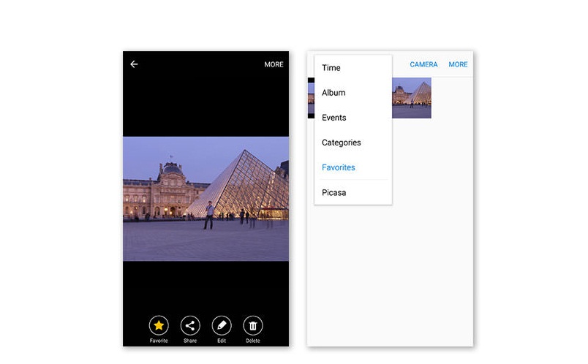The image size is (588, 364).
Task: Tap the back arrow in the photo viewer
Action: tap(134, 64)
